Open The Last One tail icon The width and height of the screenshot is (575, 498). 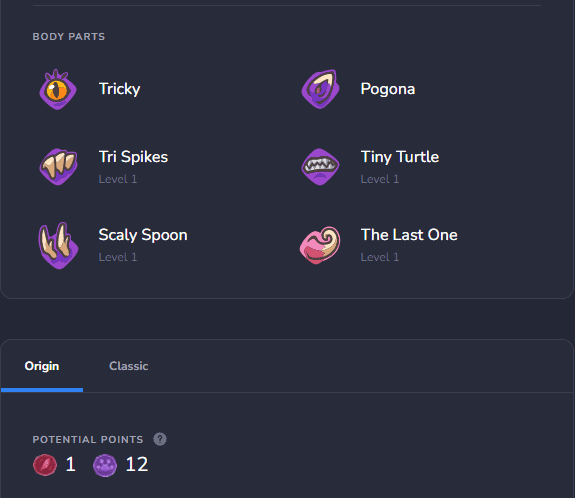[x=320, y=245]
